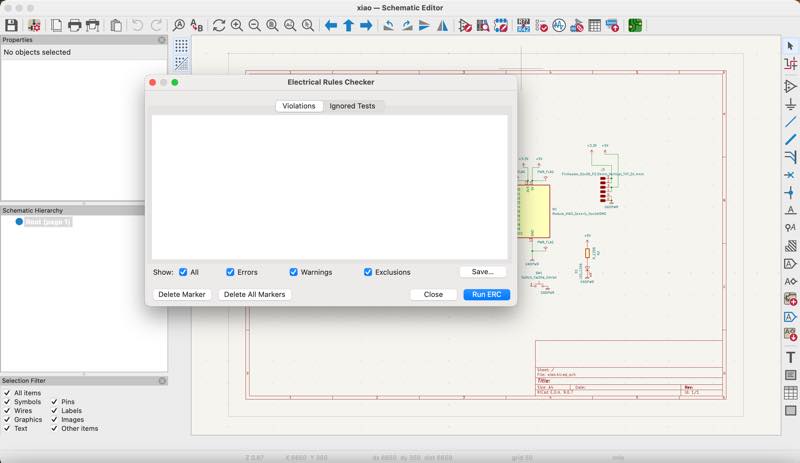
Task: Toggle grid display dots icon
Action: [x=181, y=46]
